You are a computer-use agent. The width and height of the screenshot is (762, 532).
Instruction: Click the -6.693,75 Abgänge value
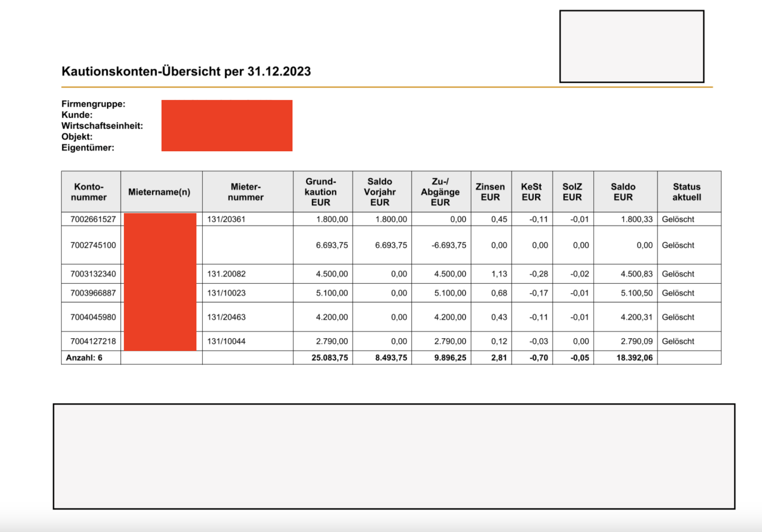(x=448, y=245)
